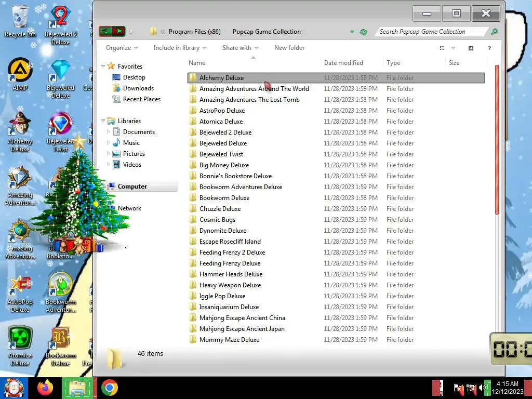Launch Alchemy Deluxe desktop shortcut
Image resolution: width=532 pixels, height=399 pixels.
point(20,132)
